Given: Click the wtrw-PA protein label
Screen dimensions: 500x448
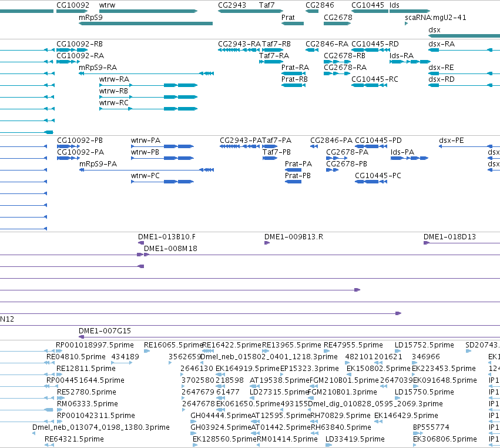Looking at the screenshot, I should point(145,141).
